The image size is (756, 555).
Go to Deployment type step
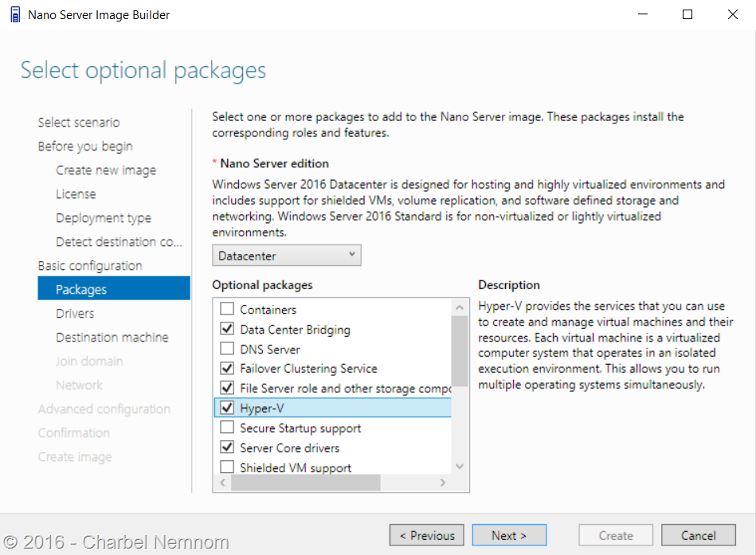[104, 218]
